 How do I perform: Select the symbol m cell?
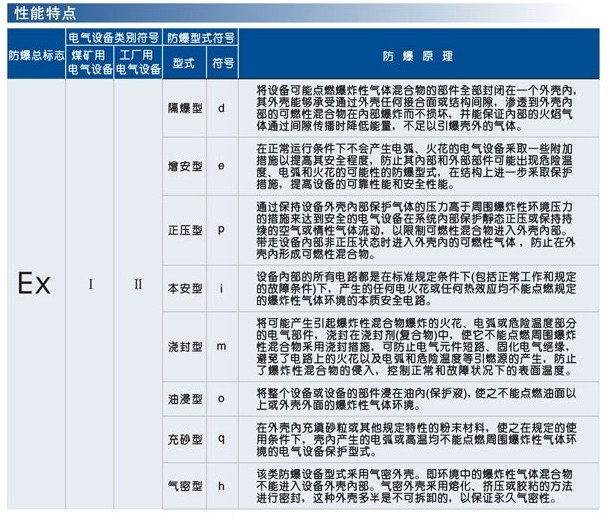220,345
